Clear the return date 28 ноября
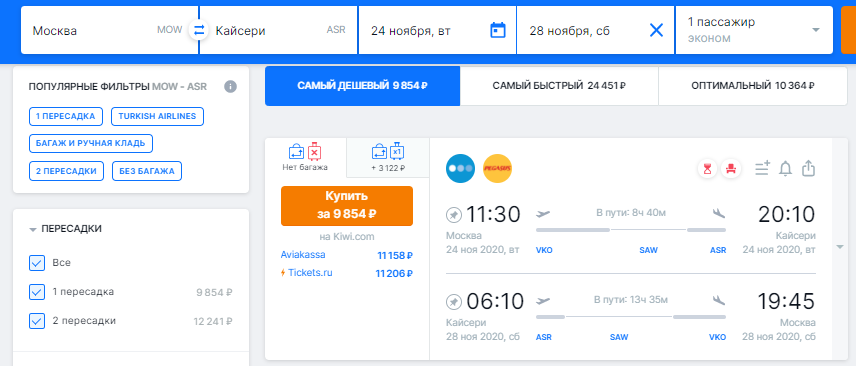 pyautogui.click(x=656, y=31)
